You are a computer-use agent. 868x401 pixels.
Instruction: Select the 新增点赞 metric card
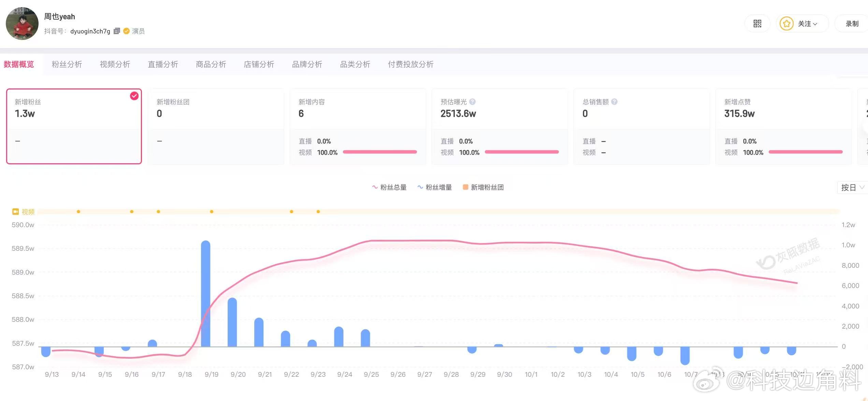point(784,126)
